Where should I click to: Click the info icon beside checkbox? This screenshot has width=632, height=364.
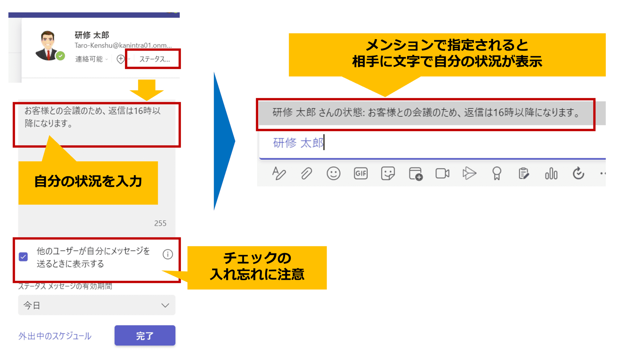tap(168, 254)
